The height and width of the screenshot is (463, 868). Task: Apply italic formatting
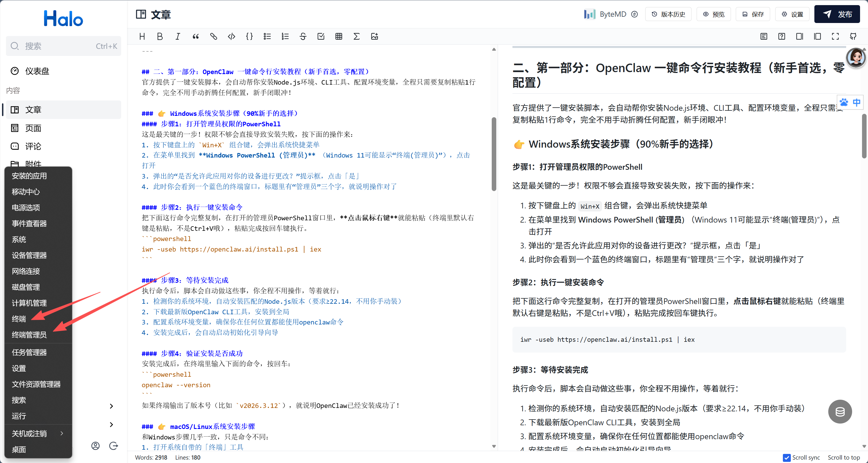[178, 36]
